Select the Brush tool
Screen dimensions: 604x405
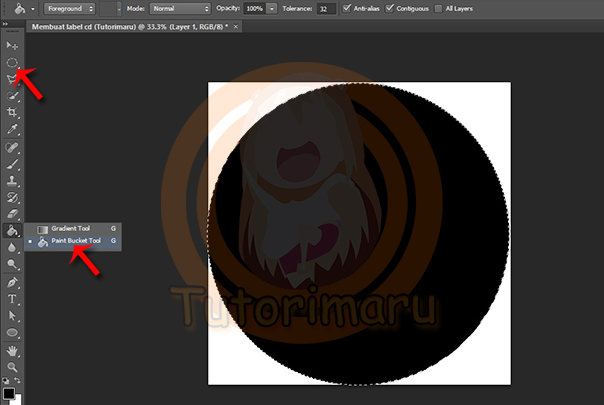(12, 164)
